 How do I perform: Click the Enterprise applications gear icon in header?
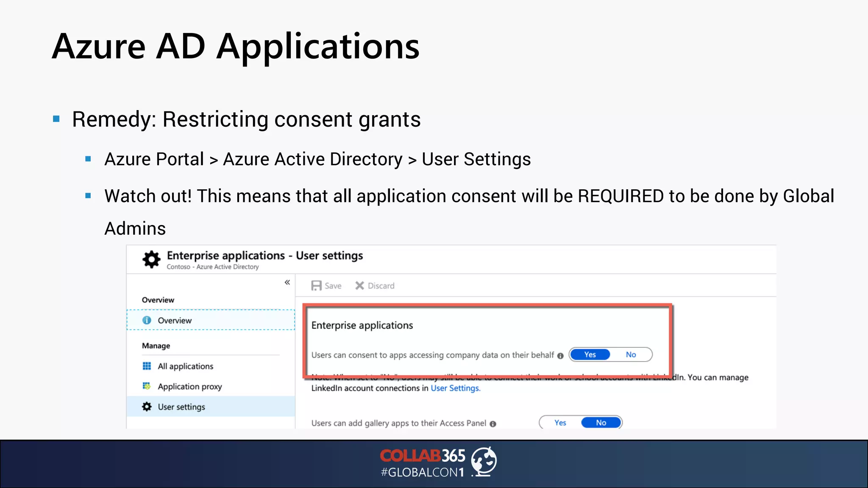151,259
